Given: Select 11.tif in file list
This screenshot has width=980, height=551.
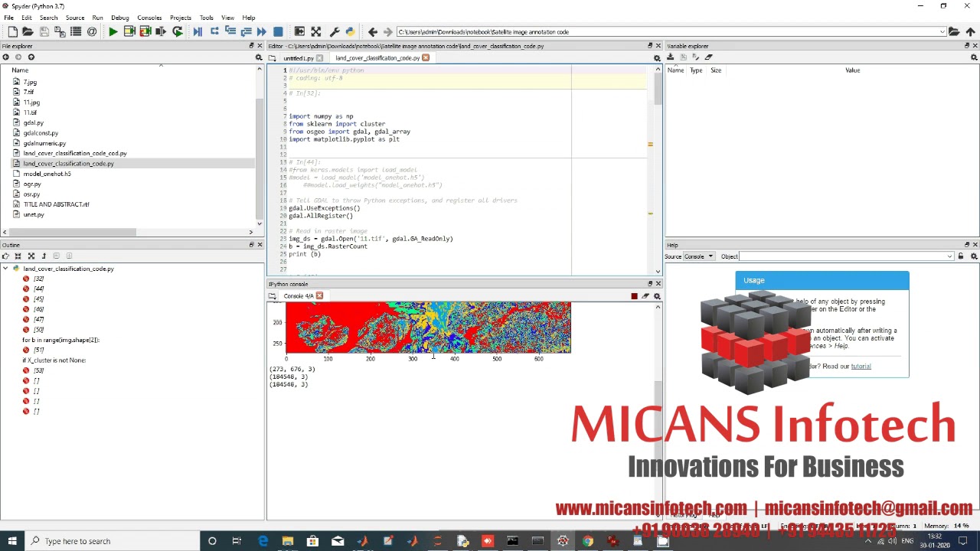Looking at the screenshot, I should 30,112.
